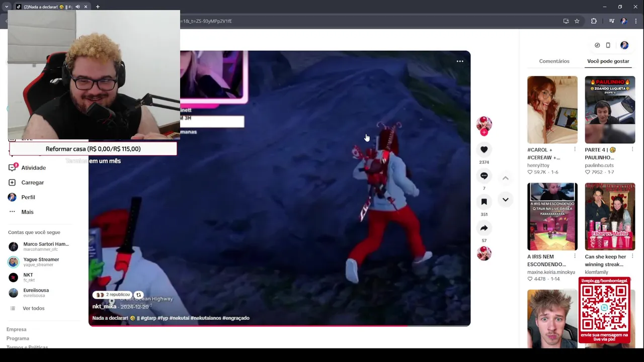Click the install app icon in address bar

point(566,21)
